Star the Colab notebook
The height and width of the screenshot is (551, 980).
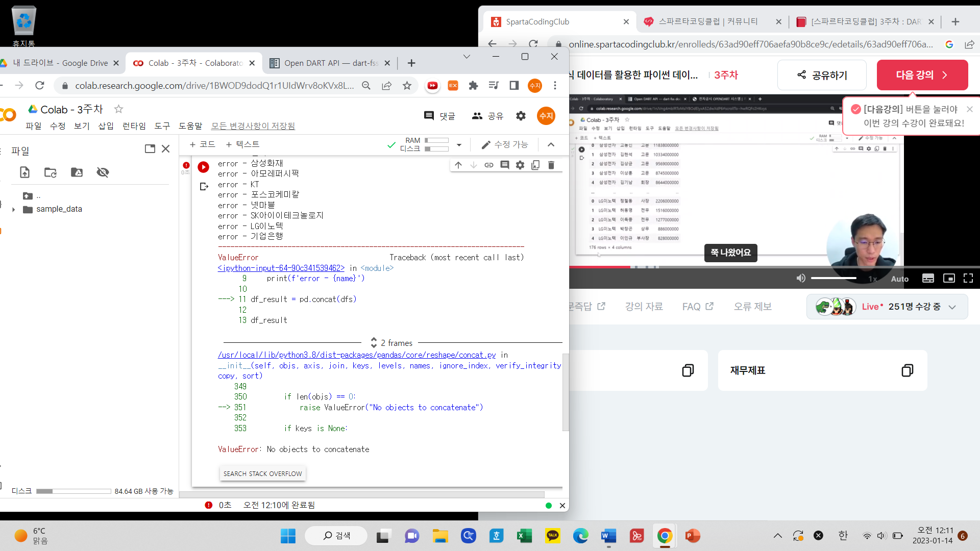click(x=118, y=109)
